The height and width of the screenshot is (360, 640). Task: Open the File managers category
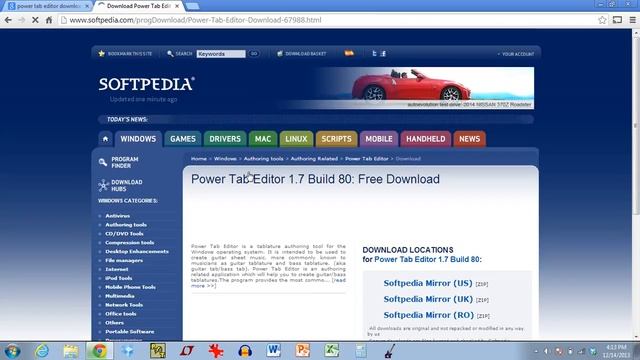[x=124, y=260]
